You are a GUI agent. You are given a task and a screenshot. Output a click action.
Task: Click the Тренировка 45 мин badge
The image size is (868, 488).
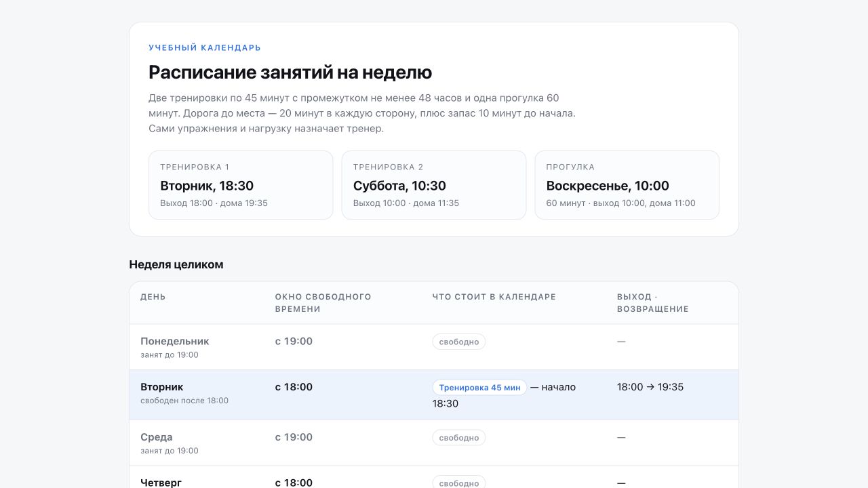click(x=479, y=388)
